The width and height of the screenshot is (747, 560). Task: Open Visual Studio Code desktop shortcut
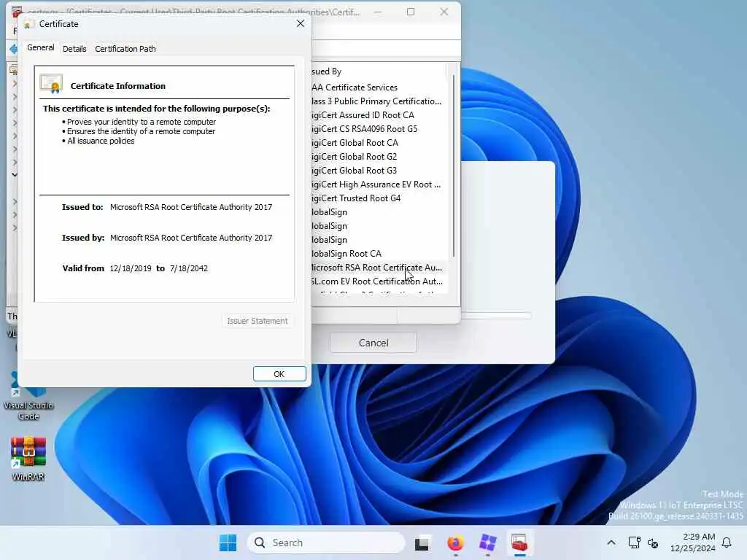(28, 397)
